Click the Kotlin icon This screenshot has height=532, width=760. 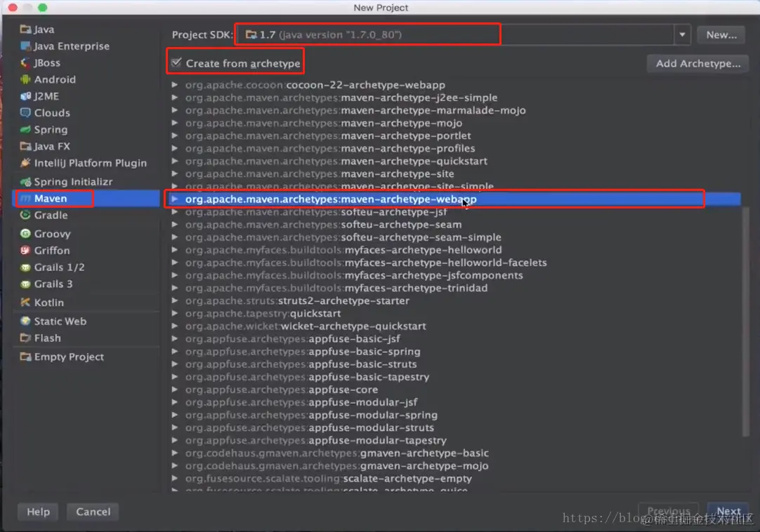point(25,302)
